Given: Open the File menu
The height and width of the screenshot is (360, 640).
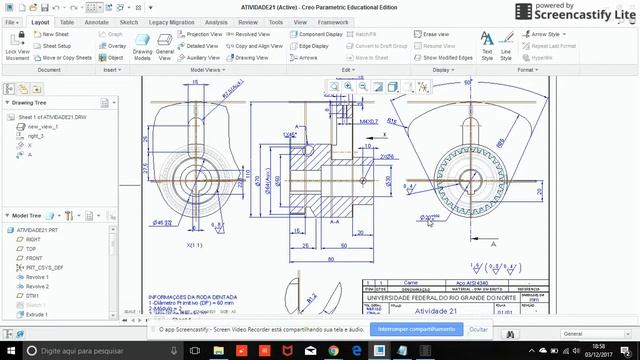Looking at the screenshot, I should pos(11,22).
